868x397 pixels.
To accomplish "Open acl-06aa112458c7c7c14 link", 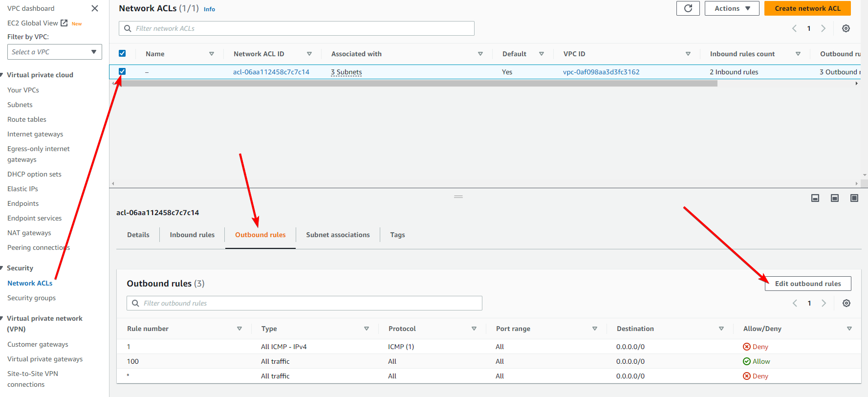I will (x=271, y=72).
